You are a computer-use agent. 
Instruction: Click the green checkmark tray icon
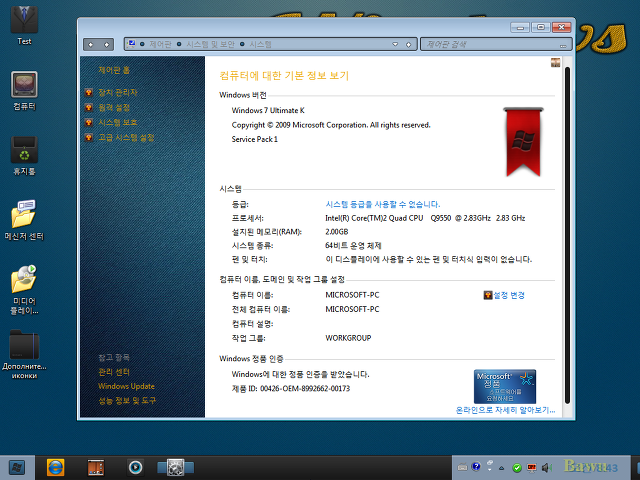click(517, 468)
